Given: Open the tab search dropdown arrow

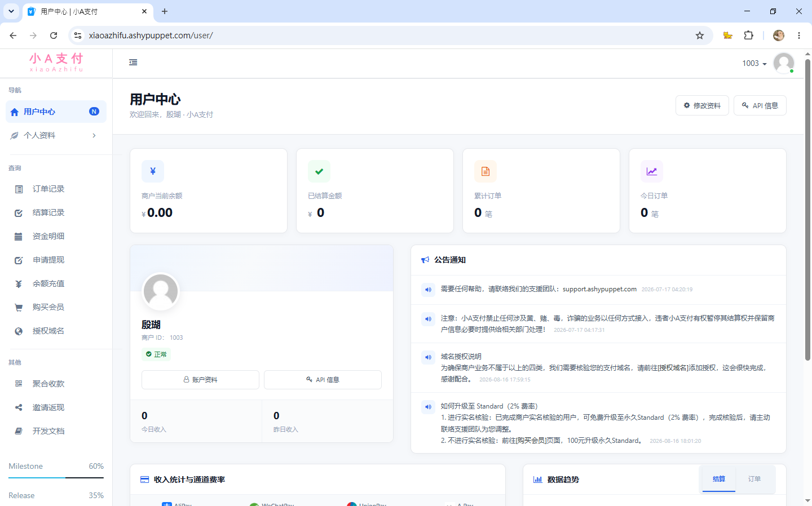Looking at the screenshot, I should pyautogui.click(x=11, y=11).
